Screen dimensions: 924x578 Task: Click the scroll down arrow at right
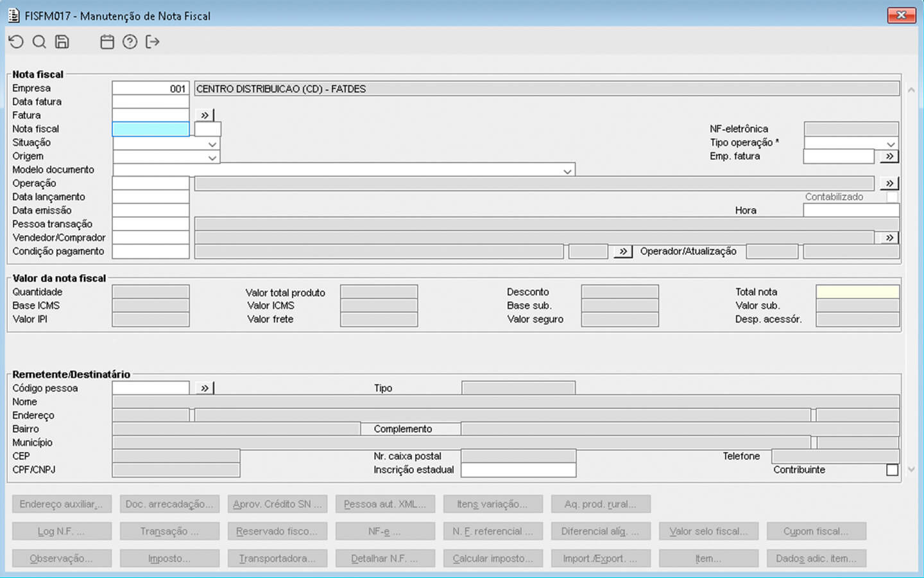click(x=911, y=470)
